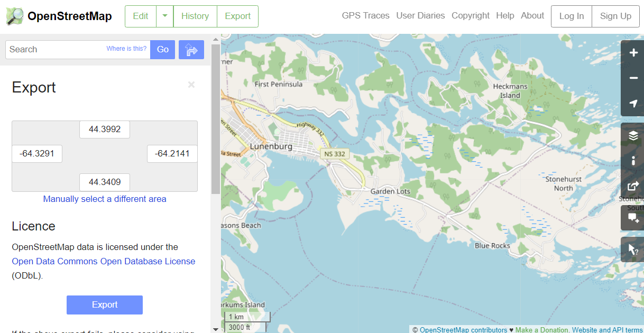
Task: Open the Open Database License link
Action: click(104, 261)
